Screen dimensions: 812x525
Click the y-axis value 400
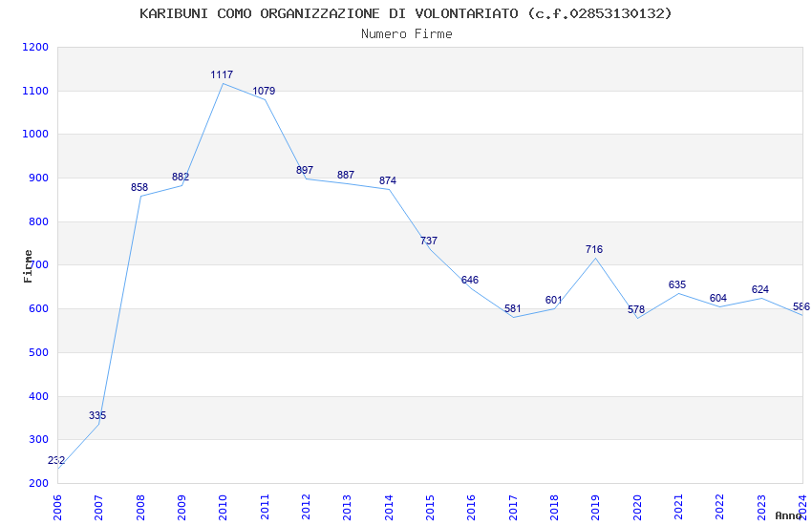38,397
